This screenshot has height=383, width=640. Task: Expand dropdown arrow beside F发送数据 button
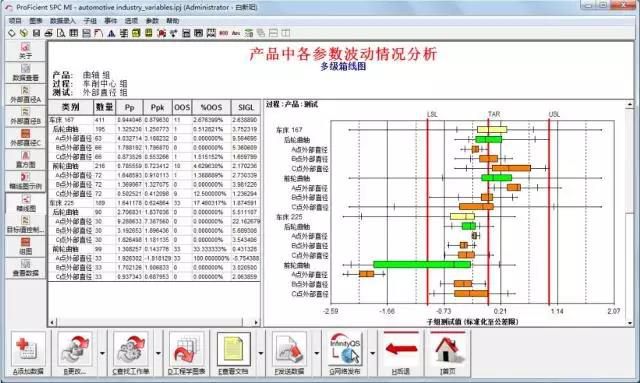pos(316,353)
